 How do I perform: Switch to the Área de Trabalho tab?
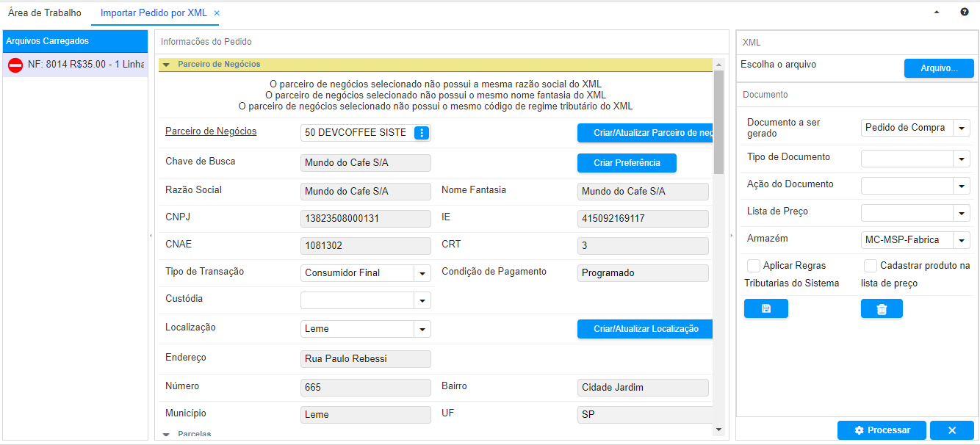pyautogui.click(x=44, y=12)
